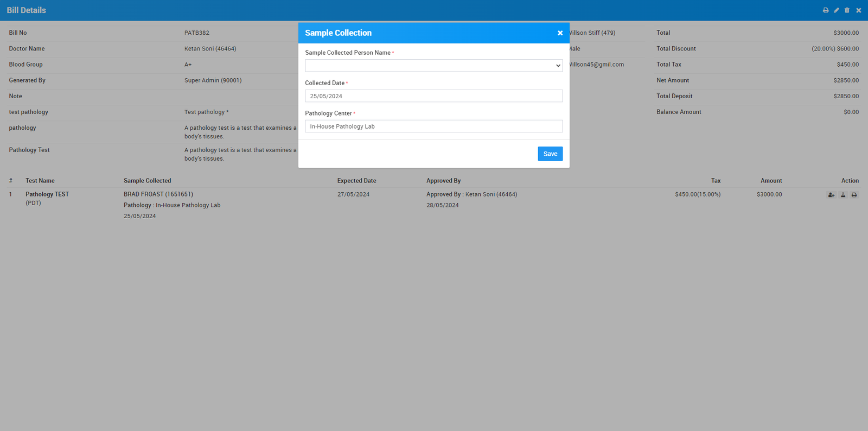Click the pencil edit icon in header
Screen dimensions: 868x431
click(x=837, y=10)
